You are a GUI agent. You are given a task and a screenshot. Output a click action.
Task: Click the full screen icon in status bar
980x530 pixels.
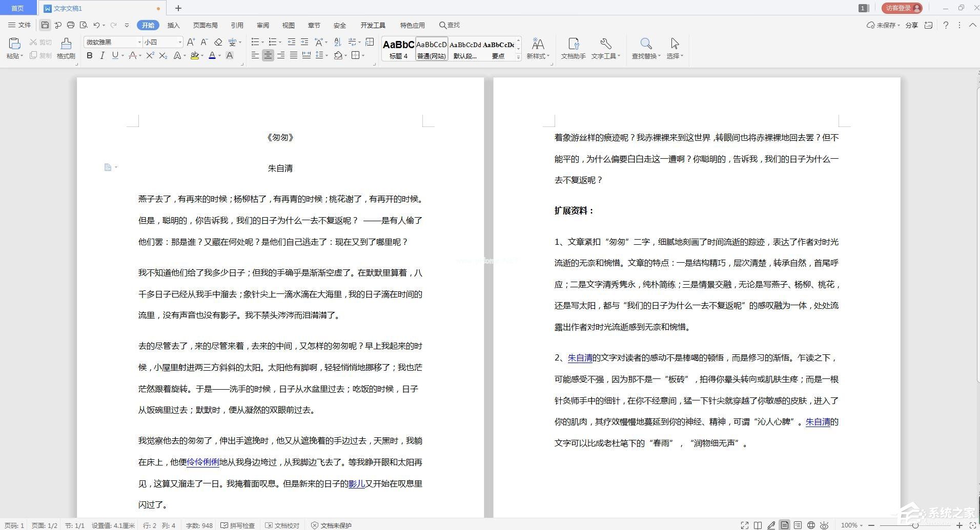[744, 525]
